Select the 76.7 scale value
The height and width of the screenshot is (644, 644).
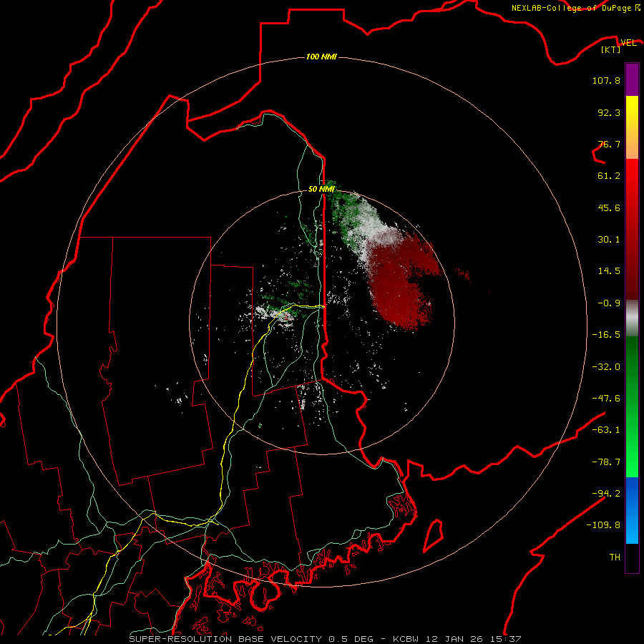(x=609, y=144)
